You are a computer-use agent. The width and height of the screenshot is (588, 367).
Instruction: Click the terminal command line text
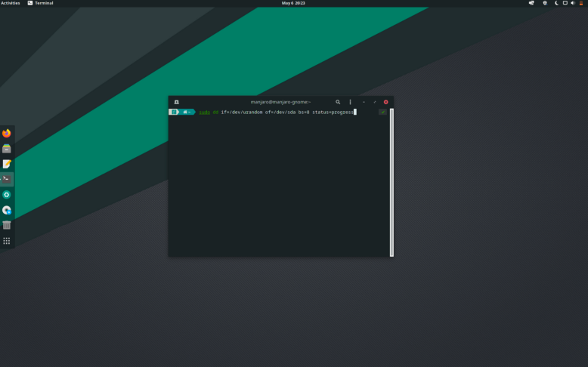[x=276, y=112]
